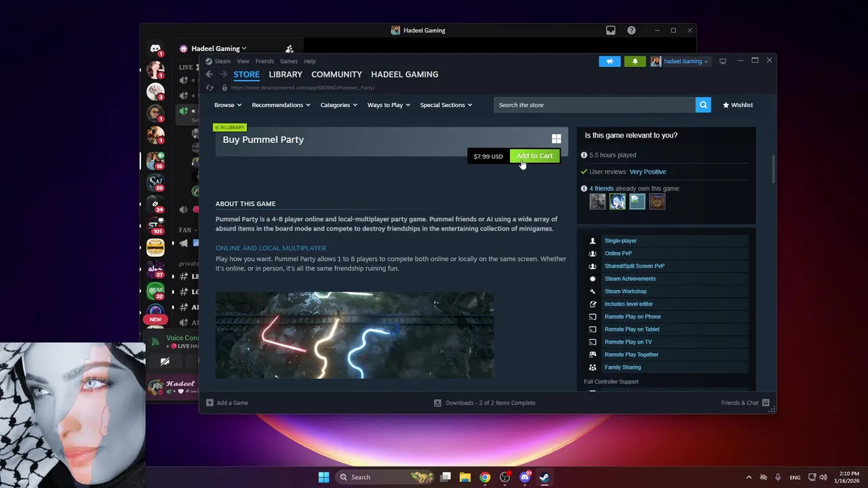The height and width of the screenshot is (488, 868).
Task: Click Discord invite people icon
Action: 290,49
